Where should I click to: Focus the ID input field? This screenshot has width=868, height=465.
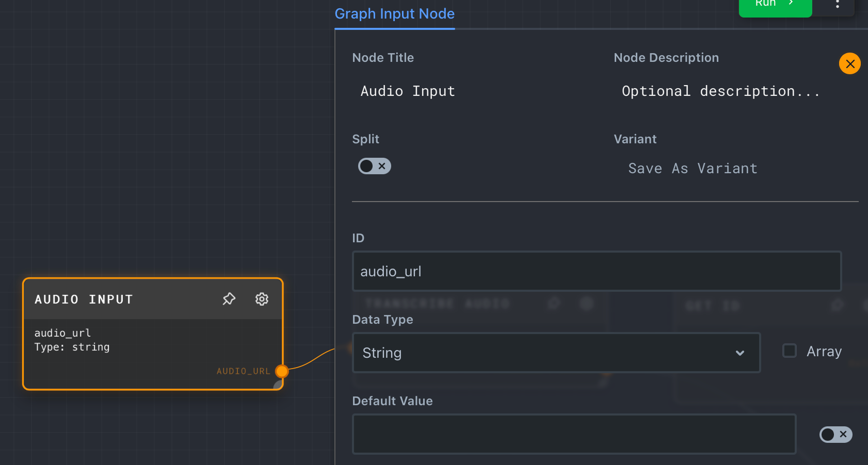point(597,271)
